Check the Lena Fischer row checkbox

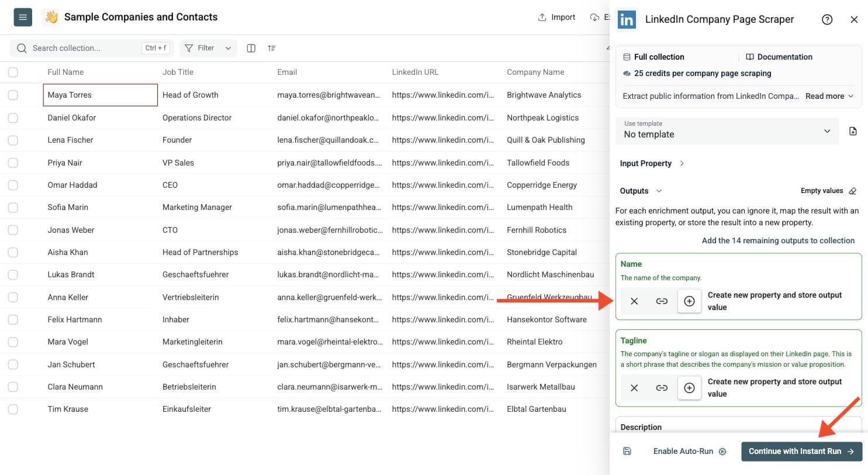13,140
